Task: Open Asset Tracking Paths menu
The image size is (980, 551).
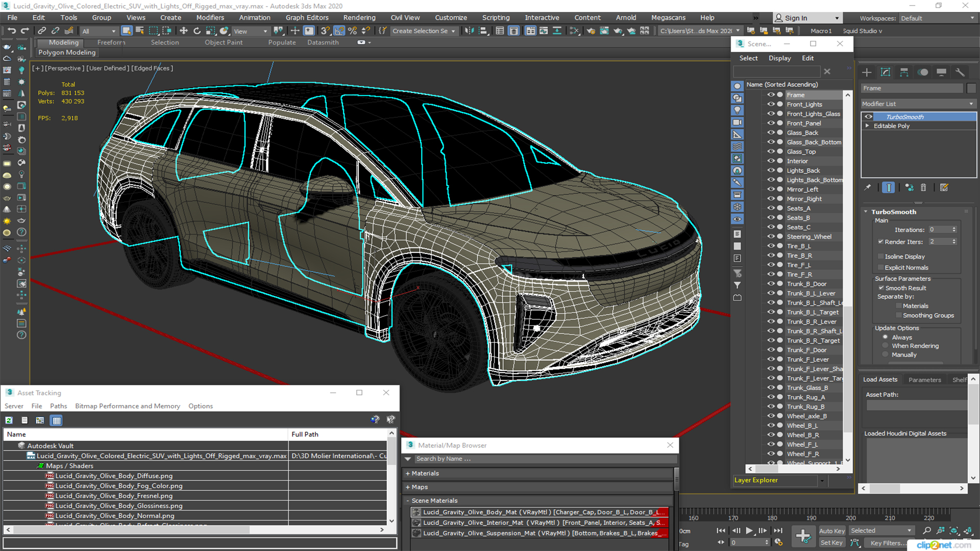Action: 58,406
